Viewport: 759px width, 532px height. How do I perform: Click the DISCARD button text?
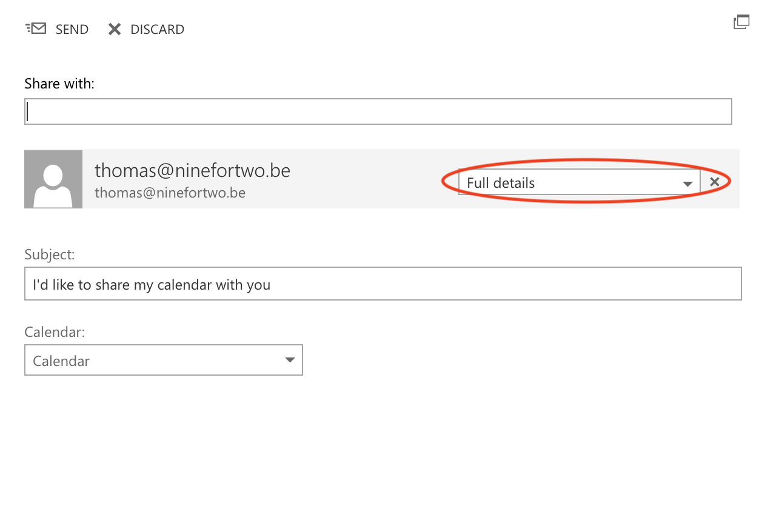coord(157,29)
